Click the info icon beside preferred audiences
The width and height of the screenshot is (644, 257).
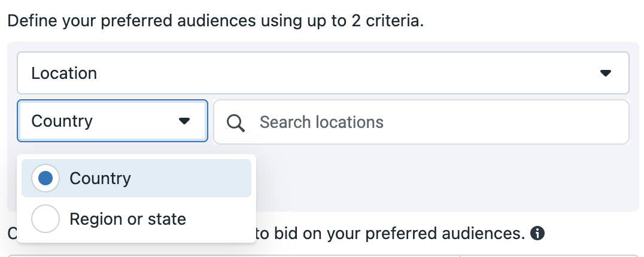click(x=537, y=233)
